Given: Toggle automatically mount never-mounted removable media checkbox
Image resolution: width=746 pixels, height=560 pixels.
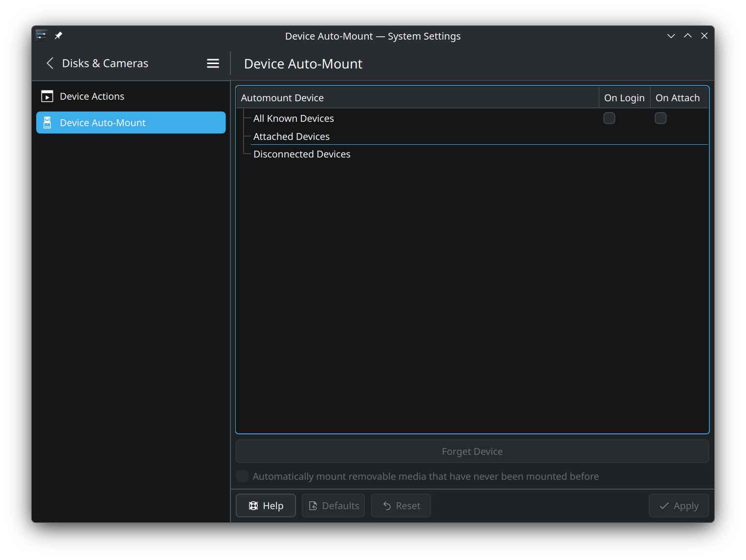Looking at the screenshot, I should [x=242, y=476].
